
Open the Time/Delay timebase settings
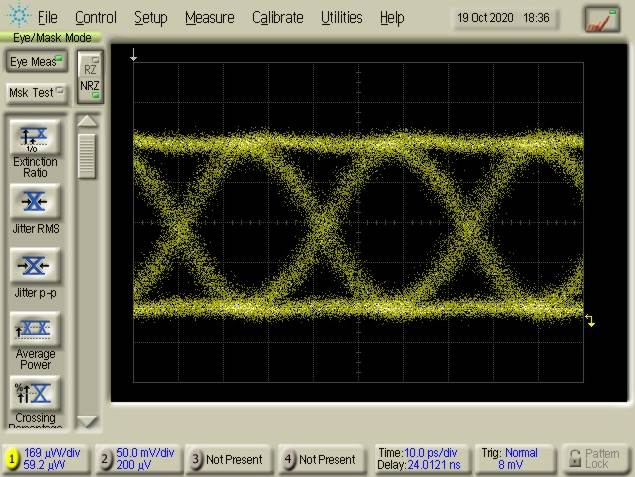pos(418,459)
